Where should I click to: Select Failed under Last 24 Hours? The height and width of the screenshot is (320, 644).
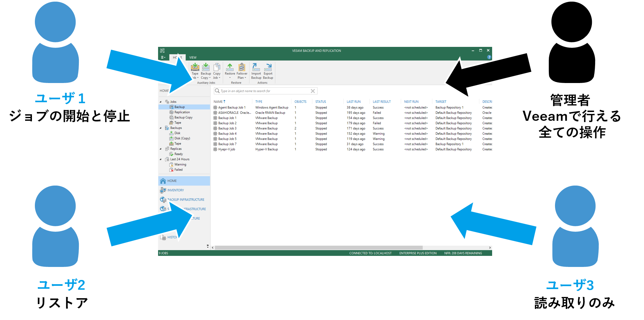click(178, 170)
